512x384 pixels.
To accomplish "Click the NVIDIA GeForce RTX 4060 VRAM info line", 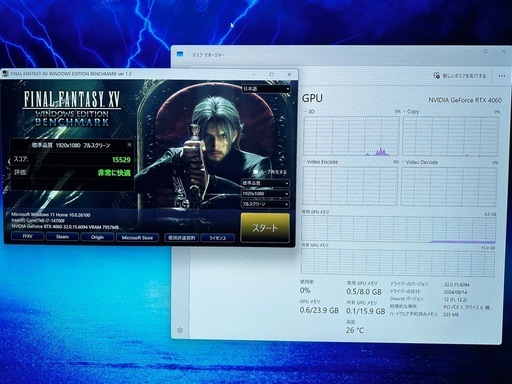I will 65,227.
